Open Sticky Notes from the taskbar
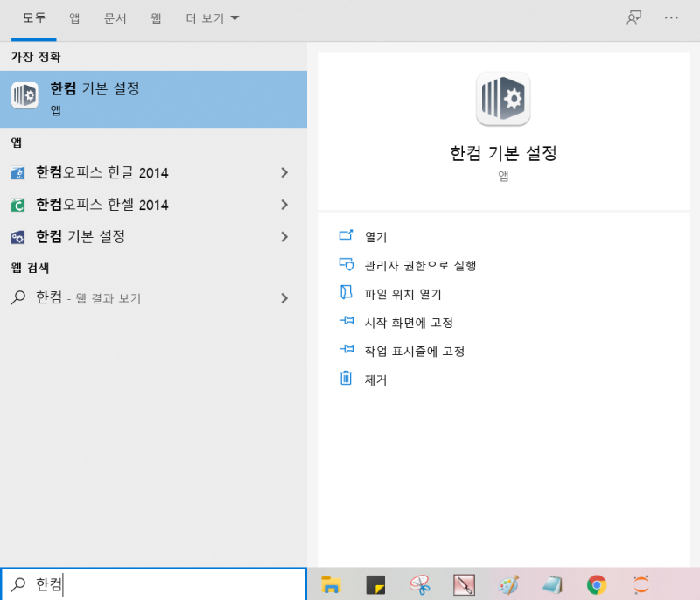The height and width of the screenshot is (600, 700). coord(375,584)
